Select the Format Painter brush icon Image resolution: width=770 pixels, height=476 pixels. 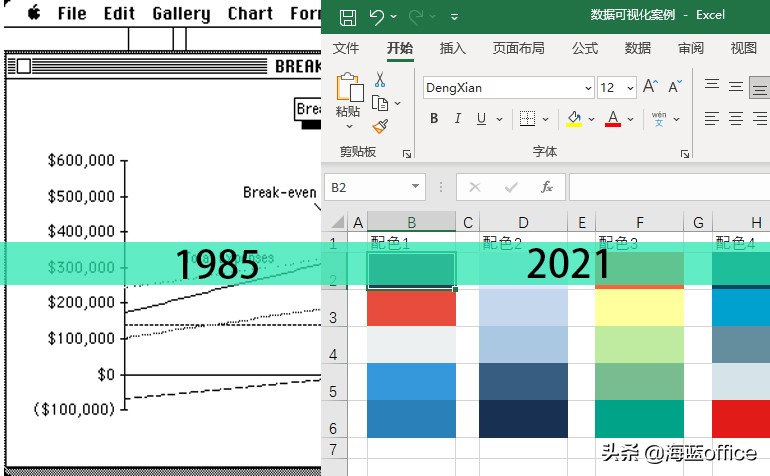[x=380, y=126]
